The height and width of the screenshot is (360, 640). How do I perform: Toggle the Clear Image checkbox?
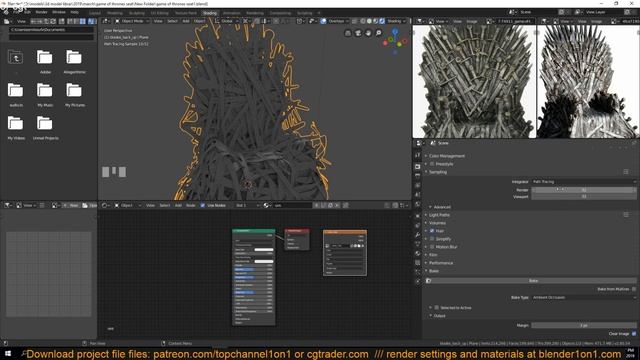click(634, 333)
